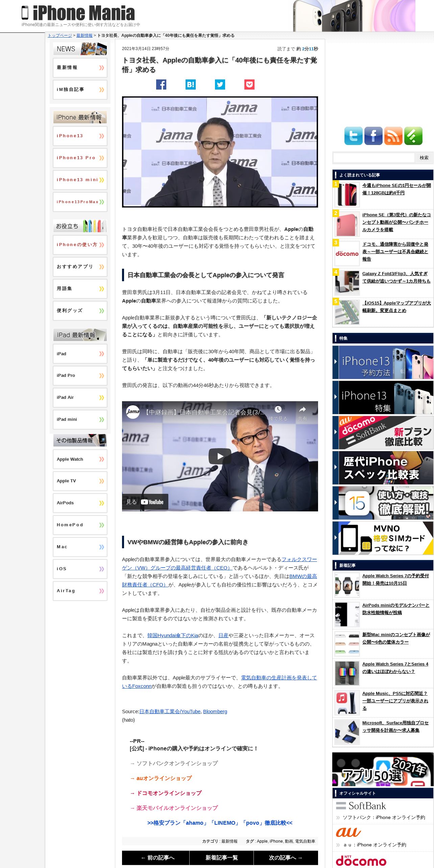Click 最新情報 breadcrumb link

84,35
